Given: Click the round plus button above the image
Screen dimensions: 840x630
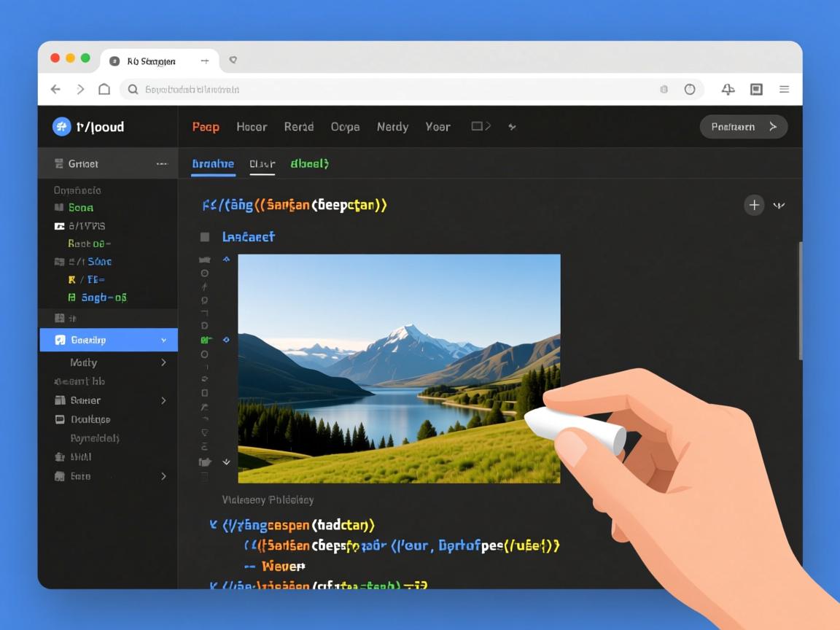Looking at the screenshot, I should click(x=754, y=205).
